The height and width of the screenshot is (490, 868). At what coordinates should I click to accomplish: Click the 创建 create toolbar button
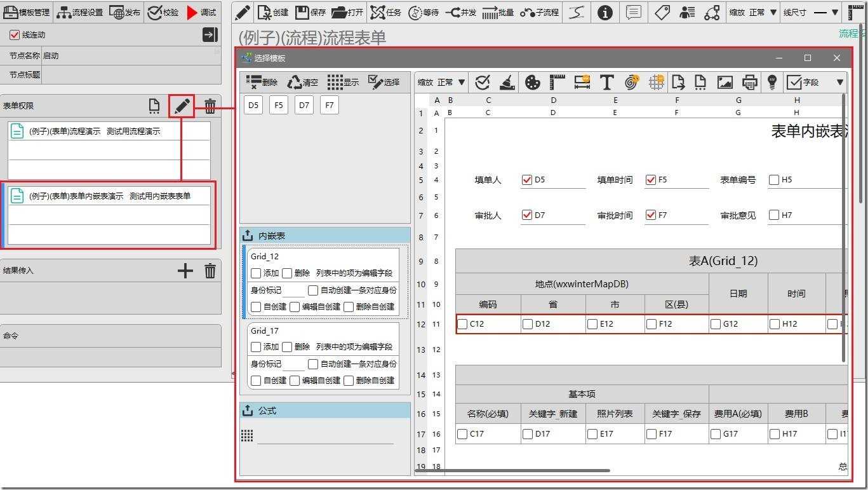click(x=274, y=12)
